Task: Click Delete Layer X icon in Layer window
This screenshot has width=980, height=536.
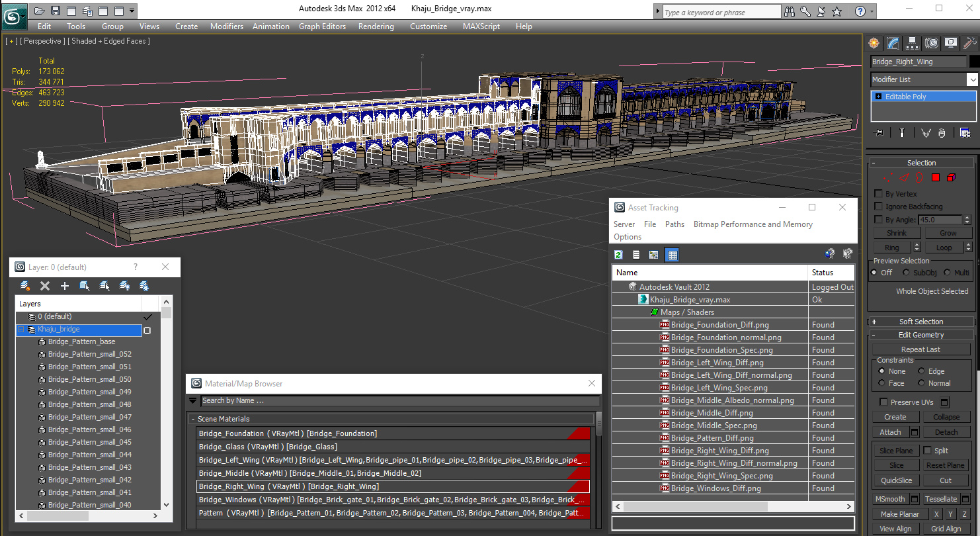Action: coord(45,286)
